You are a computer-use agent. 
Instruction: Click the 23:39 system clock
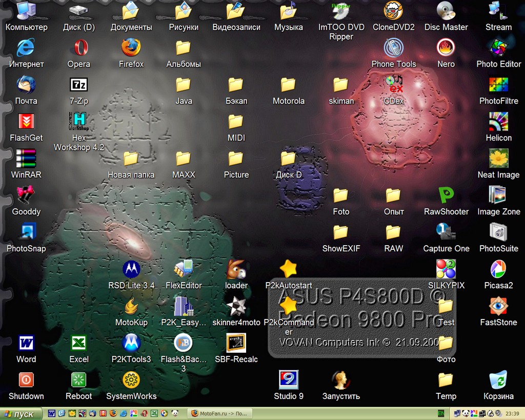point(512,414)
